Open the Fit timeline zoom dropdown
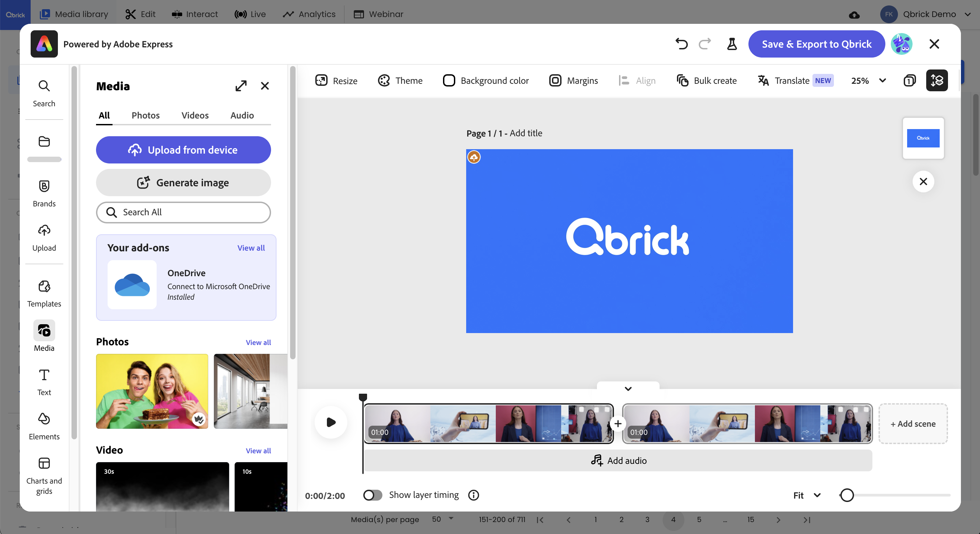Viewport: 980px width, 534px height. pyautogui.click(x=807, y=495)
